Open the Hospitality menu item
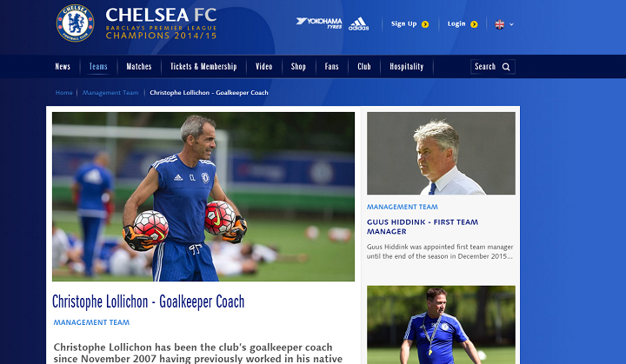Screen dimensions: 626x364 coord(406,66)
